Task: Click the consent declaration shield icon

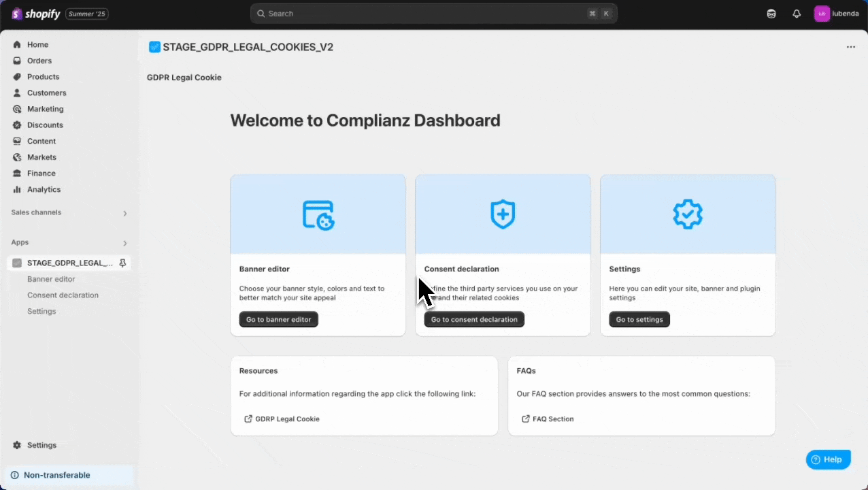Action: 503,214
